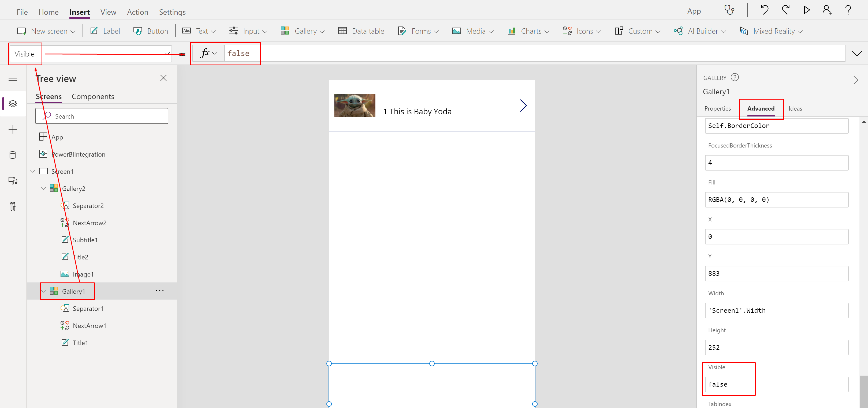The width and height of the screenshot is (868, 408).
Task: Run the App checker stethoscope icon
Action: (x=729, y=10)
